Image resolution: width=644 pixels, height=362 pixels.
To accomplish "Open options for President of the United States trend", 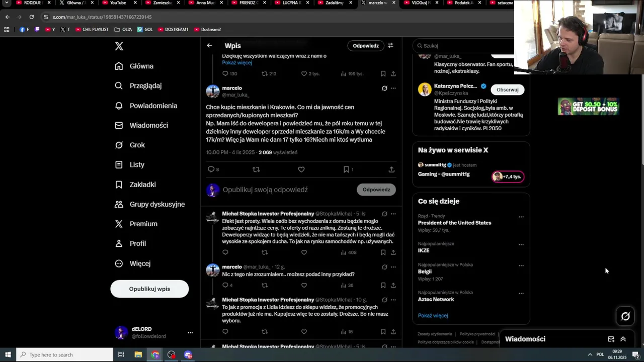I will click(521, 217).
